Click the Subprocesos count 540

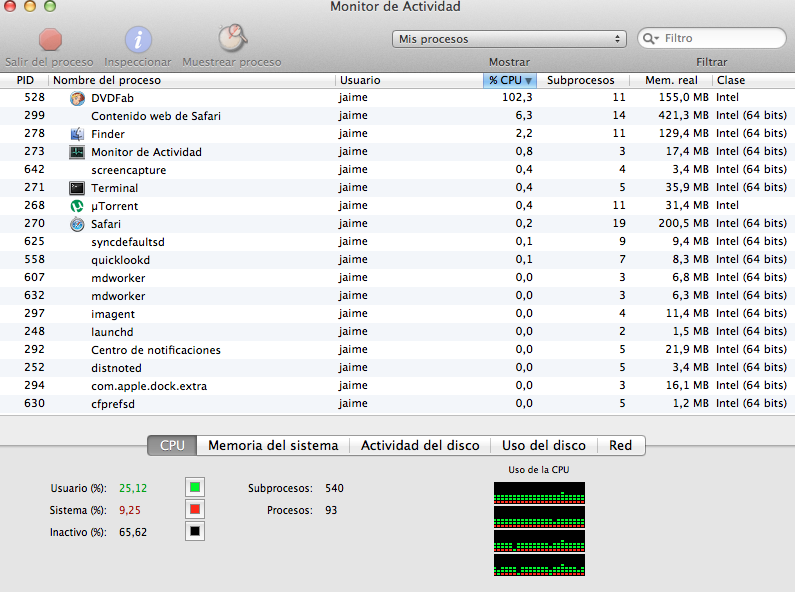tap(335, 488)
